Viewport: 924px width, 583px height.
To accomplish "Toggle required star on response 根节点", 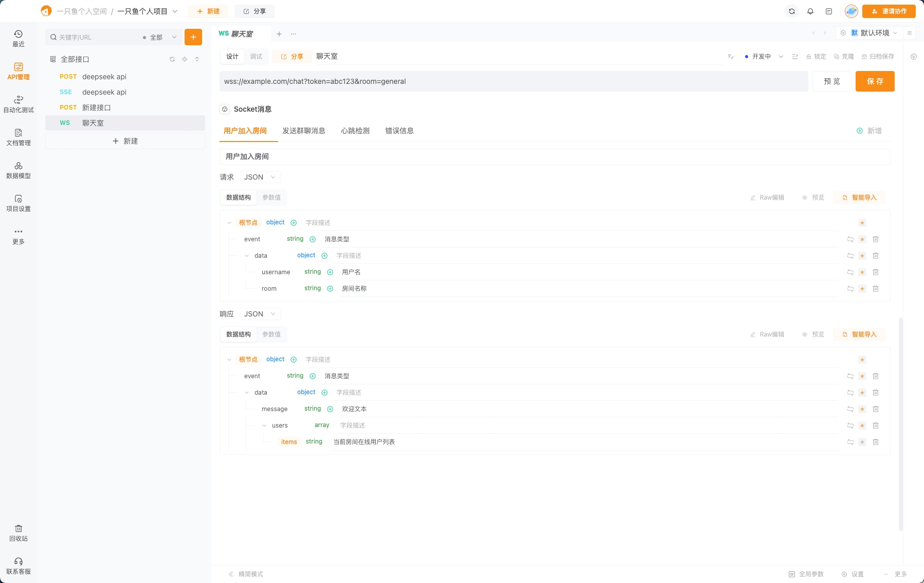I will click(x=862, y=360).
